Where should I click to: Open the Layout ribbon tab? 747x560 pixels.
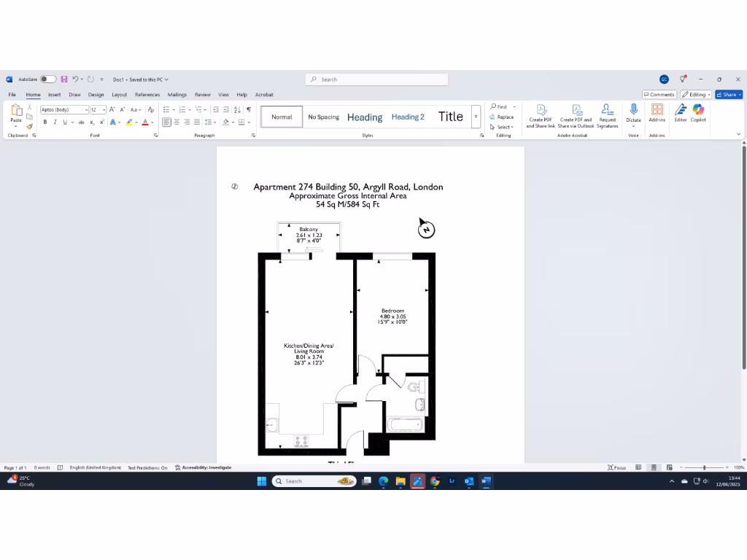[x=119, y=95]
